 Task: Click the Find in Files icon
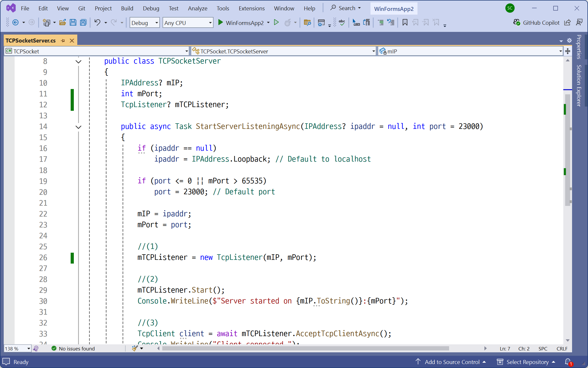click(x=307, y=23)
